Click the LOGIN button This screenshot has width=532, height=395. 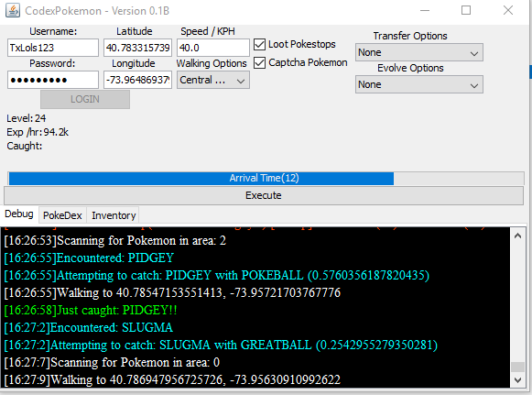(x=85, y=100)
